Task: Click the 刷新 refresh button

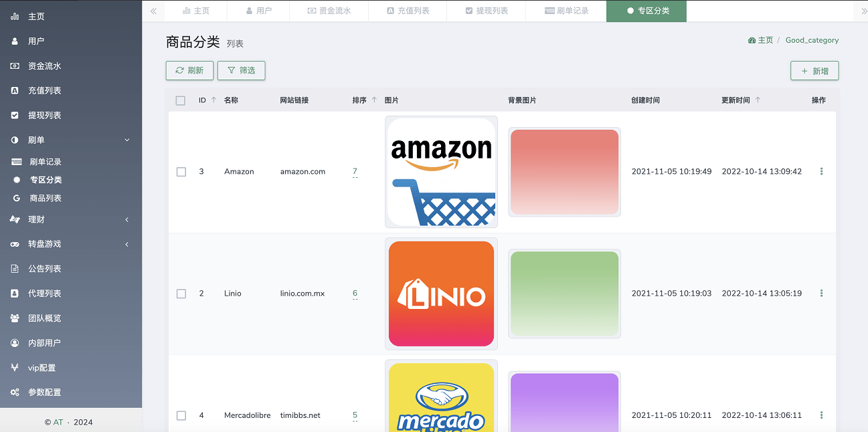Action: point(189,70)
